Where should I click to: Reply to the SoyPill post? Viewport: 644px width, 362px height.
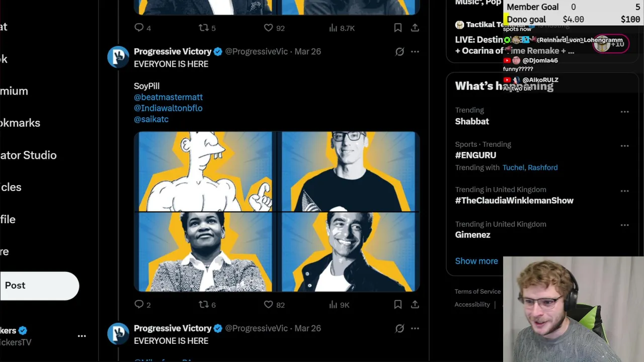[x=139, y=304]
